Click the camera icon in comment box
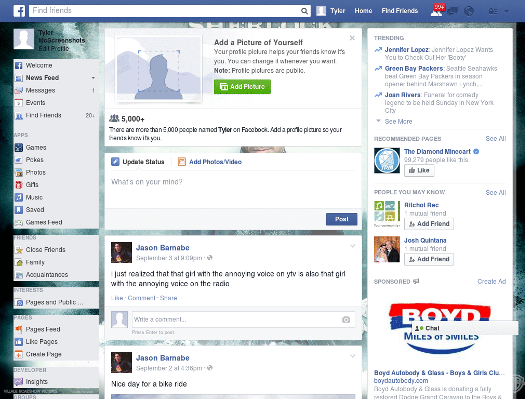The width and height of the screenshot is (532, 399). click(x=346, y=320)
